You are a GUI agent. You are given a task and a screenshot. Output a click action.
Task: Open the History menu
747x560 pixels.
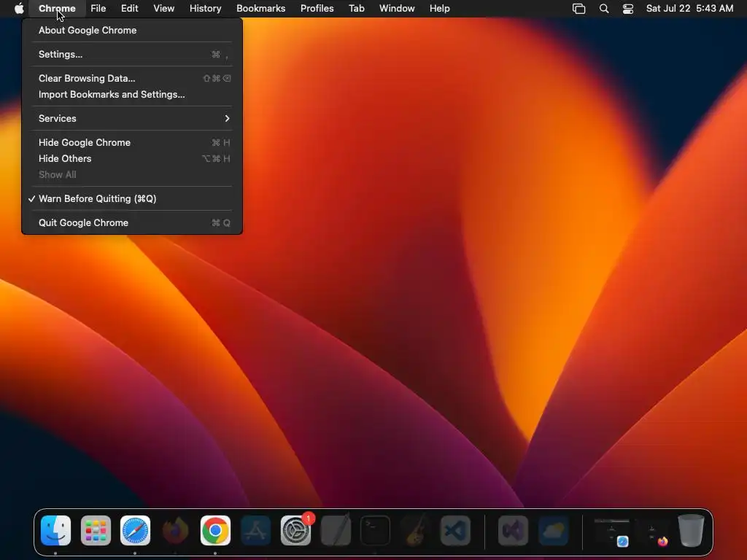tap(205, 9)
